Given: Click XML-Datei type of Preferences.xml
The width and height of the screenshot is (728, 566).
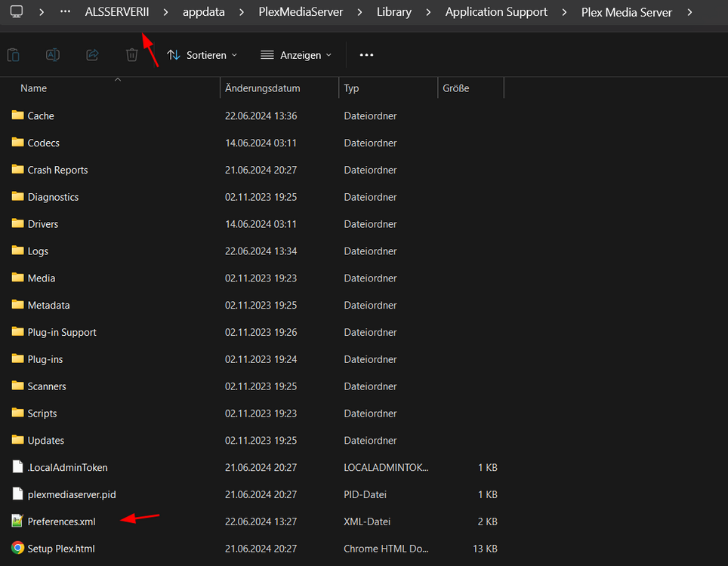Looking at the screenshot, I should click(x=367, y=521).
